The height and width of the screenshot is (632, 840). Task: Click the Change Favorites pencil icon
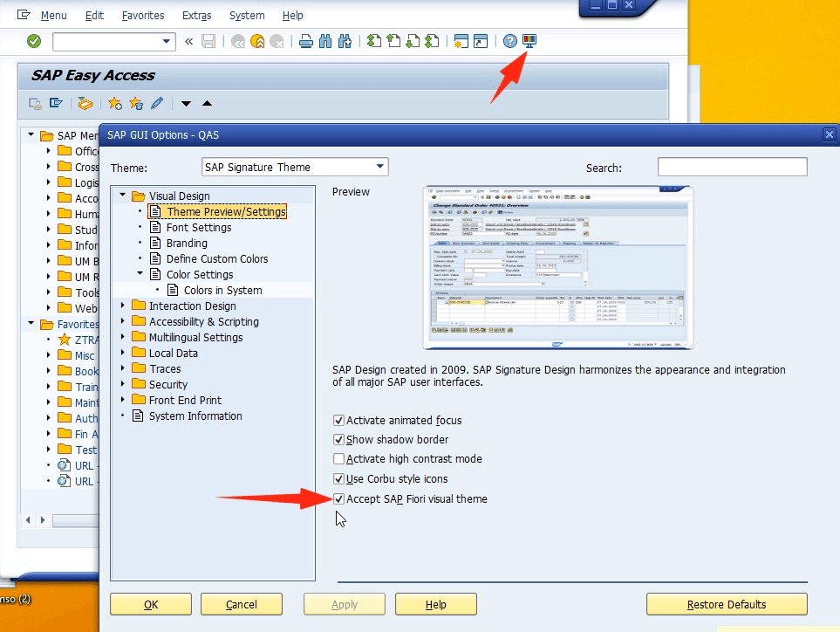[157, 103]
